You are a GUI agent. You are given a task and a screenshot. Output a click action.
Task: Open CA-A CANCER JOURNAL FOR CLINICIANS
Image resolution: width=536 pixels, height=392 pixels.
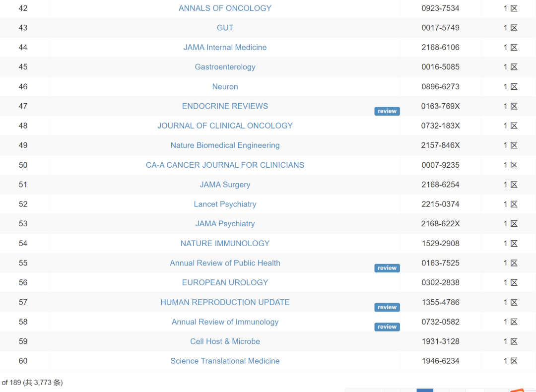[x=225, y=165]
